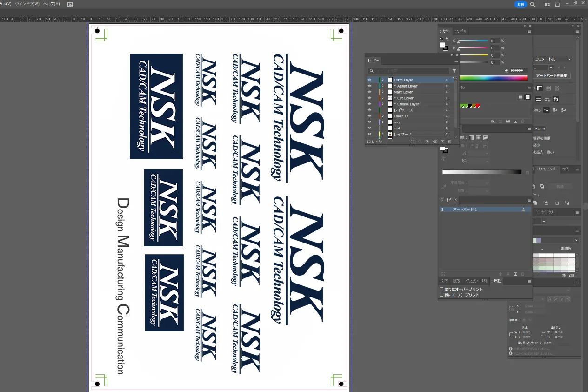This screenshot has height=392, width=588.
Task: Create new layer in Layers panel
Action: pos(442,142)
